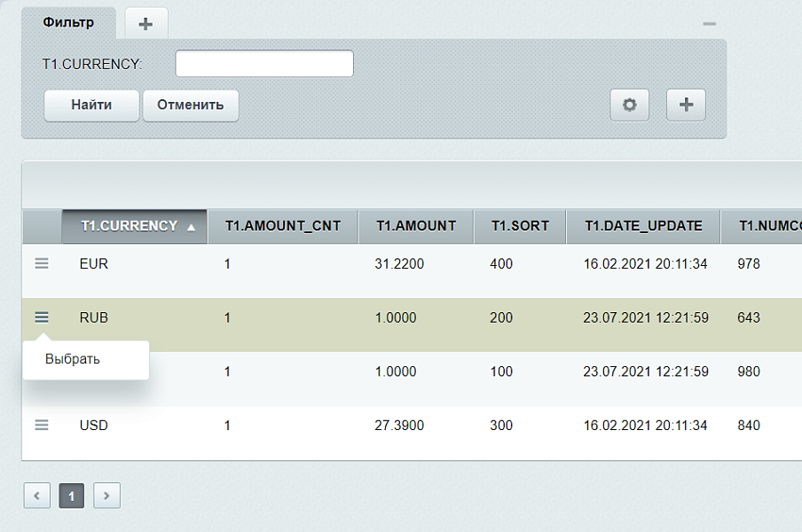Open the EUR row hamburger menu
Image resolution: width=802 pixels, height=532 pixels.
[x=42, y=263]
